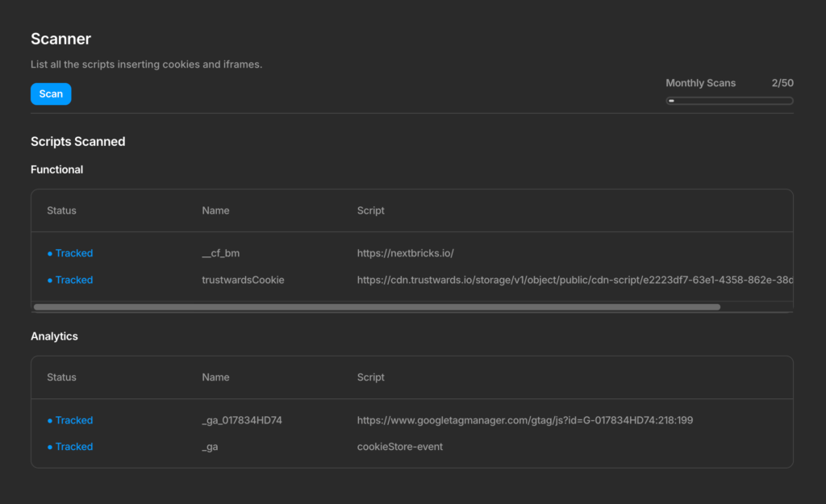Click Script column header in Functional table
826x504 pixels.
click(370, 210)
